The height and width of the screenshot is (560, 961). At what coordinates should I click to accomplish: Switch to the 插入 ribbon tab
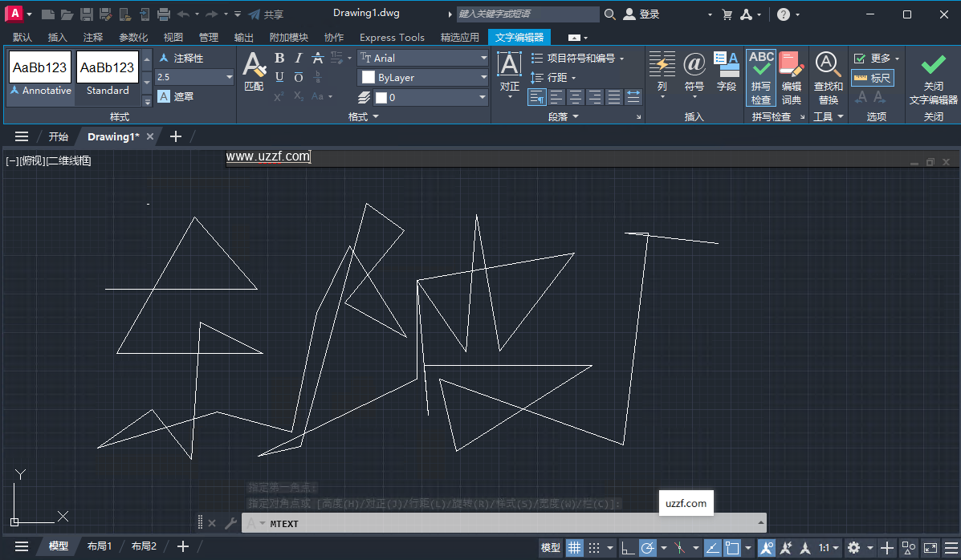tap(56, 37)
